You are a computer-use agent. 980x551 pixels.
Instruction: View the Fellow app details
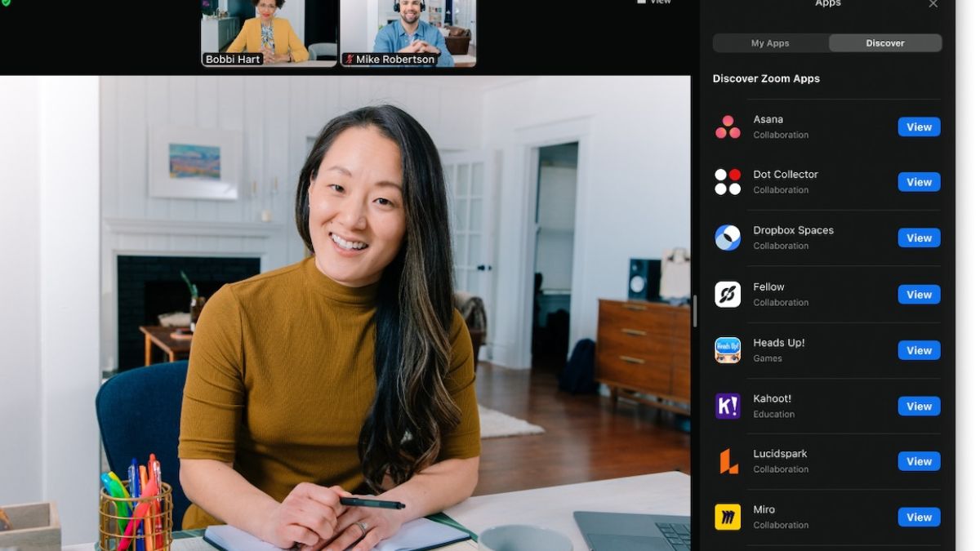(x=919, y=295)
